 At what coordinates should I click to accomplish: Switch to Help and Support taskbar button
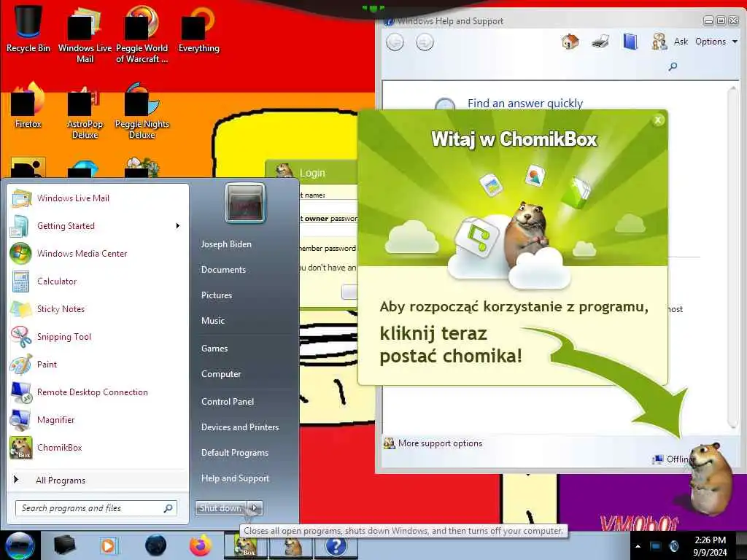click(x=336, y=545)
